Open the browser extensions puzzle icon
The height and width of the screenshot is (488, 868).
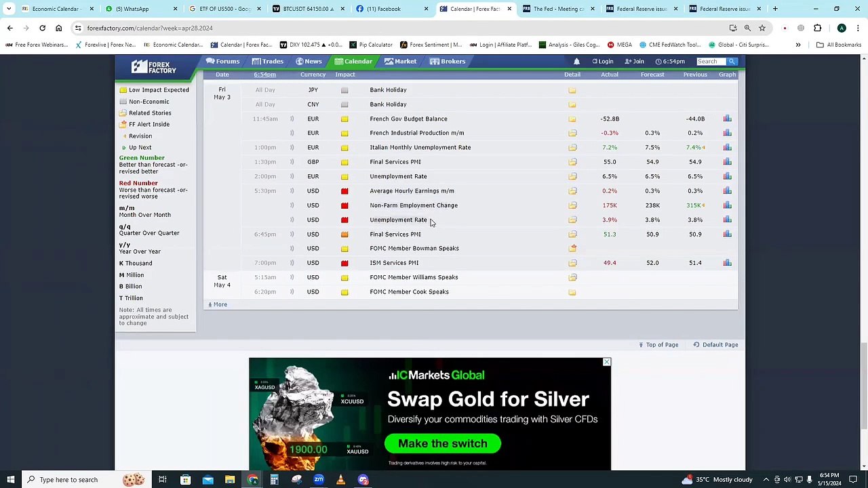[817, 28]
